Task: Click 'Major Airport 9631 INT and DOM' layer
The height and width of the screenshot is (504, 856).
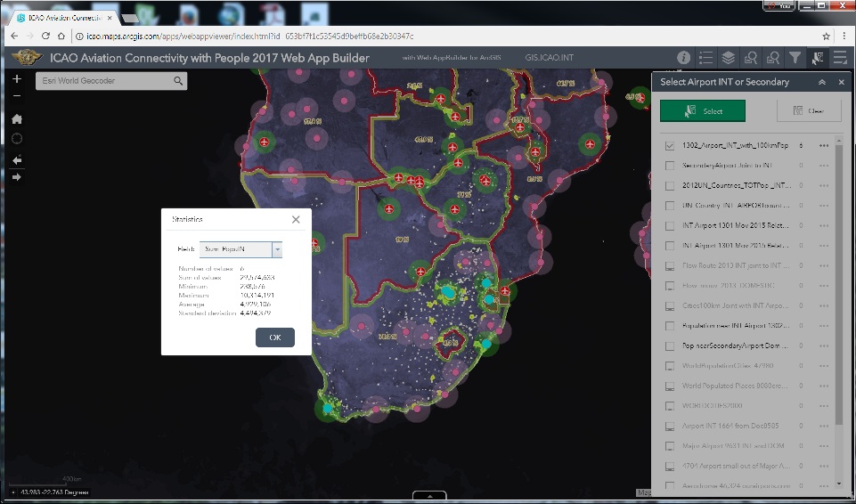Action: tap(733, 446)
